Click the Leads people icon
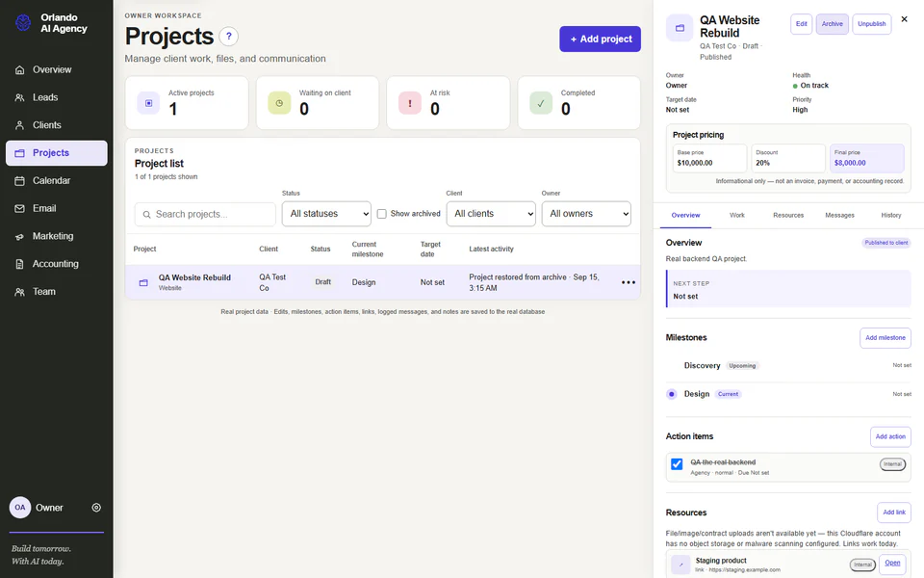 (19, 97)
